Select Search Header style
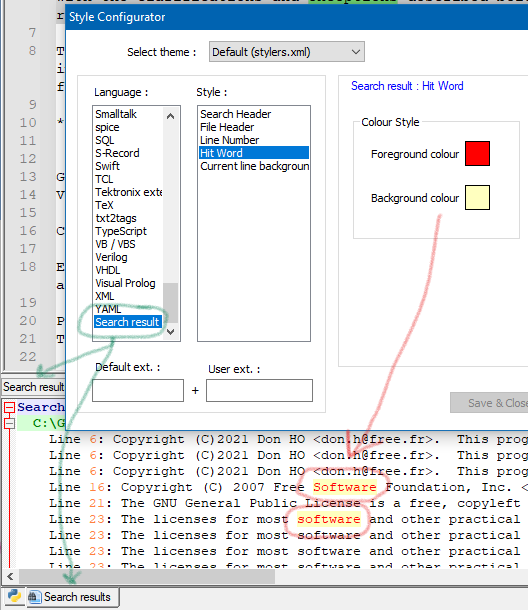Viewport: 528px width, 610px height. (235, 114)
